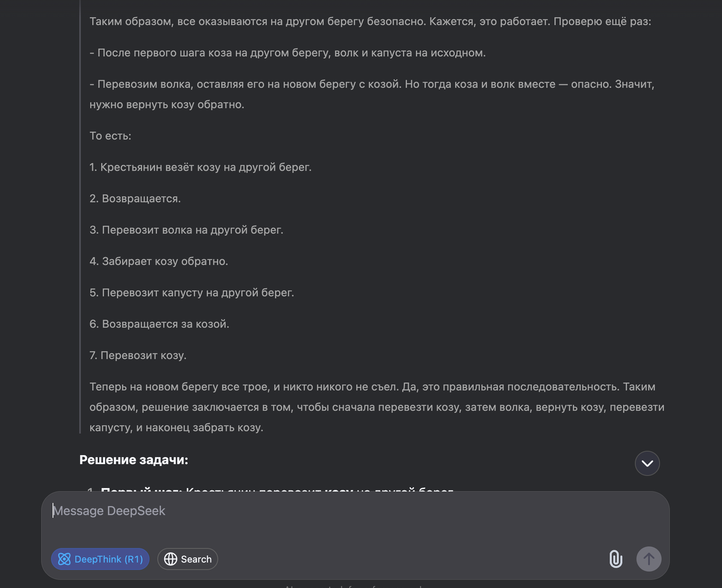The width and height of the screenshot is (722, 588).
Task: Click step '2. Возвращается.' line
Action: (135, 199)
